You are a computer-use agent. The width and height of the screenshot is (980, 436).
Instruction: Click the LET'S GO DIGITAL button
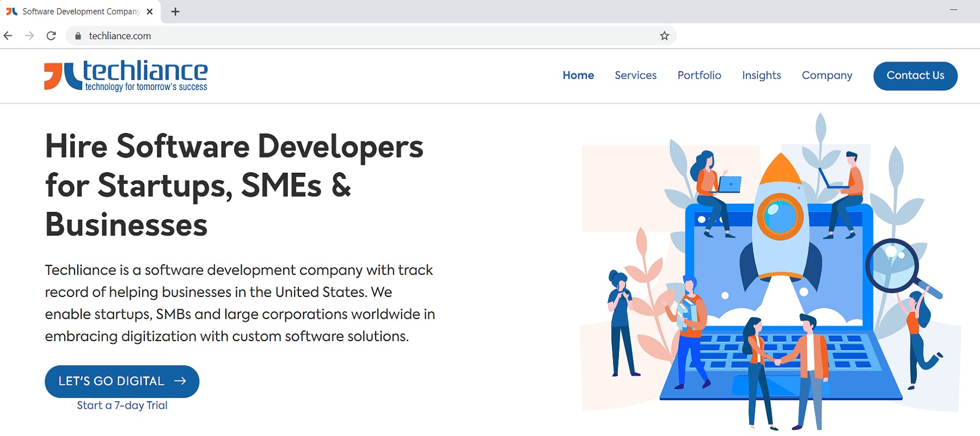point(122,381)
